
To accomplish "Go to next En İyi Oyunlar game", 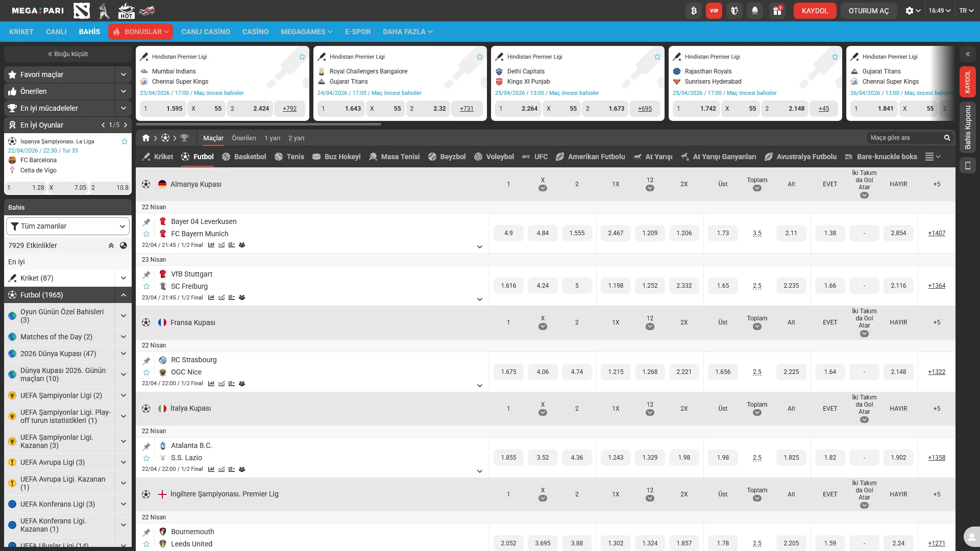I will tap(126, 125).
